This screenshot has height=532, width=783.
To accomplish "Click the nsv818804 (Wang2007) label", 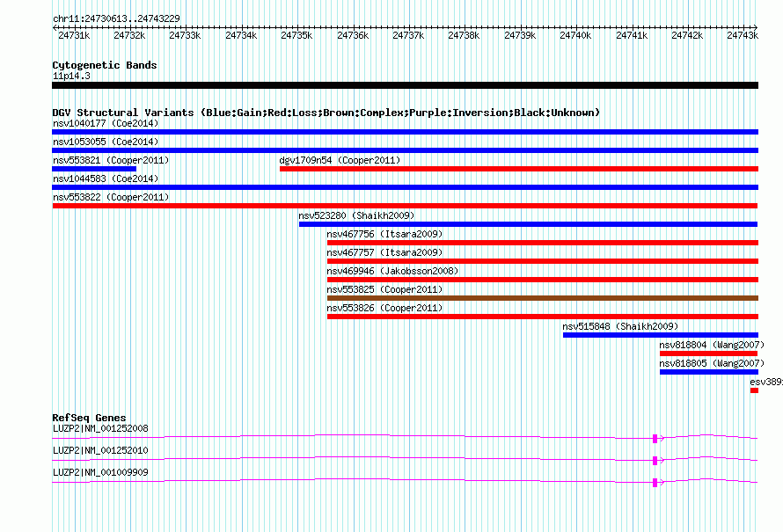I will pyautogui.click(x=712, y=345).
